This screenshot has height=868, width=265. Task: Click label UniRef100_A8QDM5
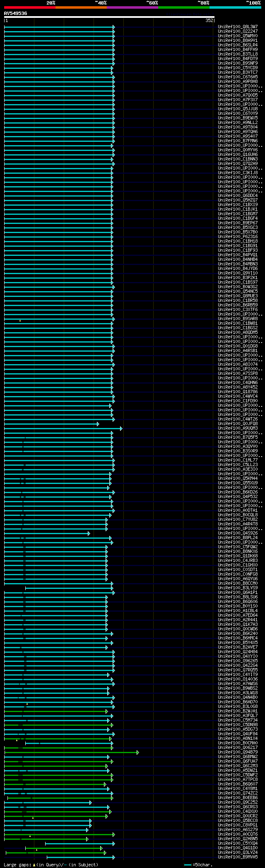click(238, 332)
